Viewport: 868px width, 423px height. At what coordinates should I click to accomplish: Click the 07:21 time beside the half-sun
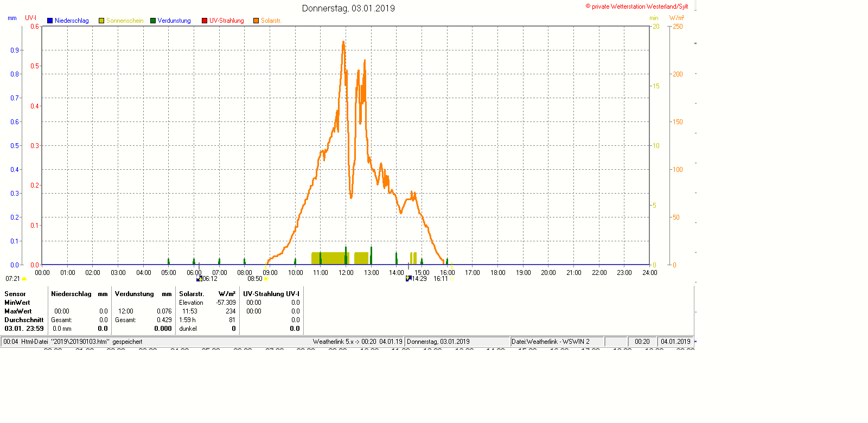pos(12,279)
